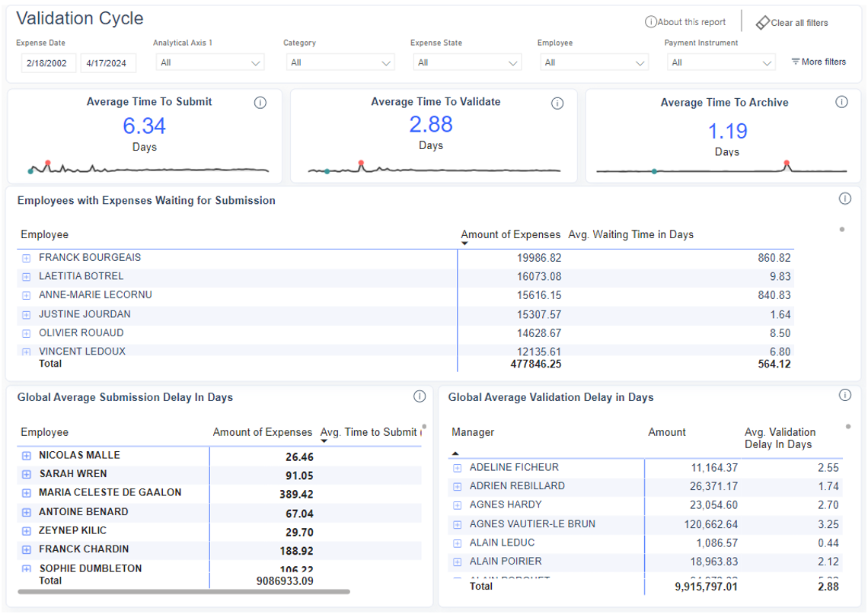Viewport: 868px width, 614px height.
Task: Sort by Amount of Expenses column in waiting table
Action: [510, 234]
